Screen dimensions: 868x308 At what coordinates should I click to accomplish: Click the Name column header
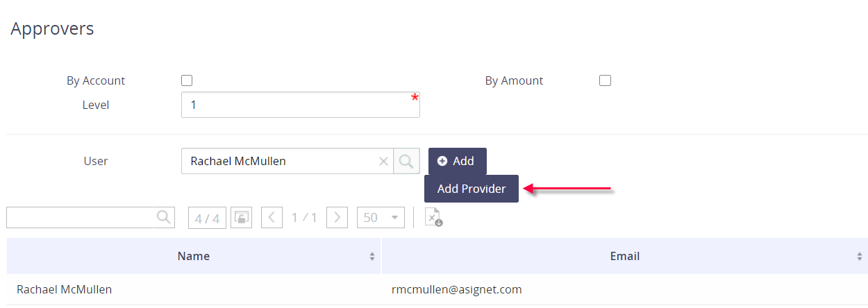pos(193,256)
